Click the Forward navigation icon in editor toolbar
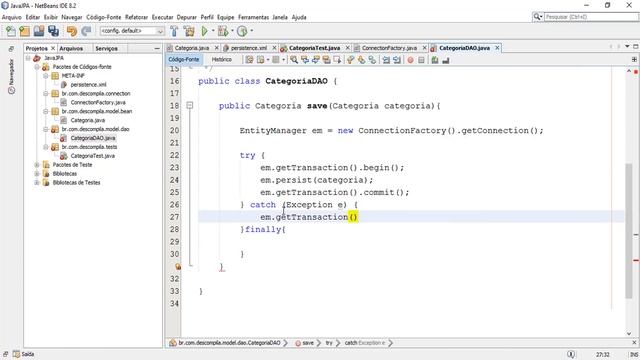This screenshot has height=360, width=640. click(x=276, y=60)
